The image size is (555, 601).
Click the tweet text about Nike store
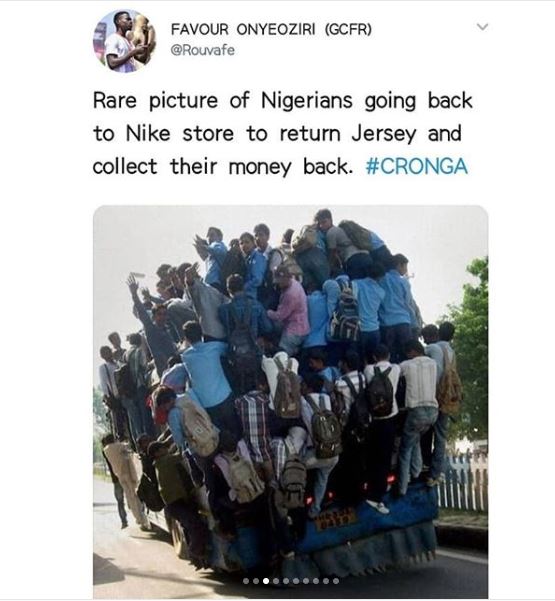coord(282,134)
